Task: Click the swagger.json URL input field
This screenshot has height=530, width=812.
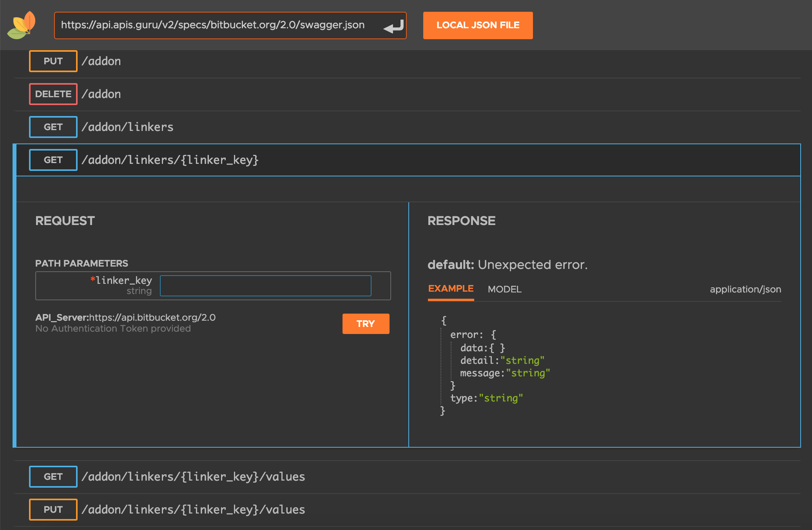Action: (x=213, y=25)
